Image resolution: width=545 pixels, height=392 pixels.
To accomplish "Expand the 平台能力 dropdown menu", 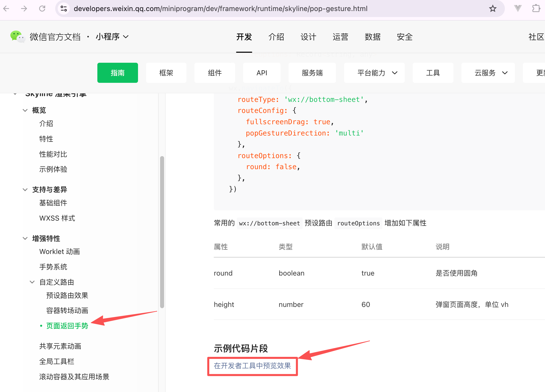I will click(374, 73).
